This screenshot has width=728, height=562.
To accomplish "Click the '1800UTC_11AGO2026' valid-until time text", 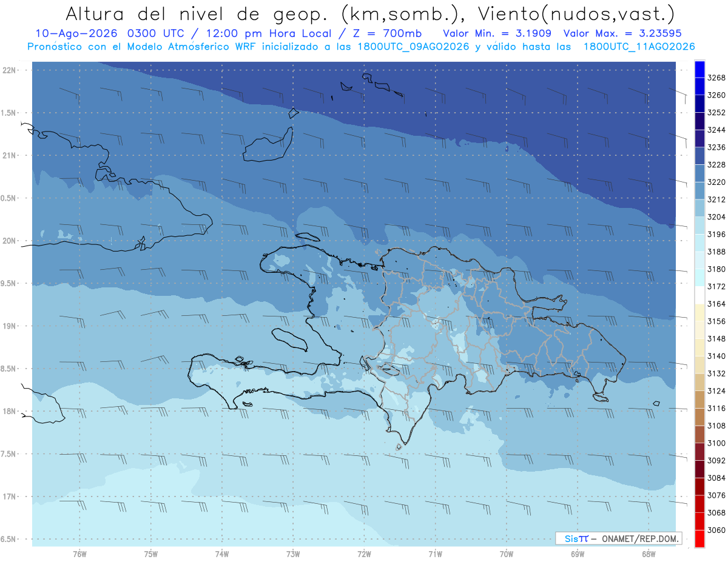I will 639,47.
